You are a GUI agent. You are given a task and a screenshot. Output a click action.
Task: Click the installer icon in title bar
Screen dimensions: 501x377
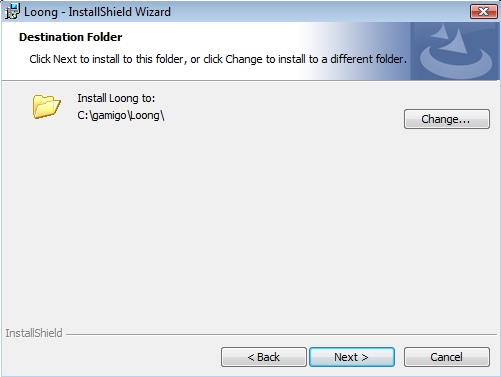[13, 11]
